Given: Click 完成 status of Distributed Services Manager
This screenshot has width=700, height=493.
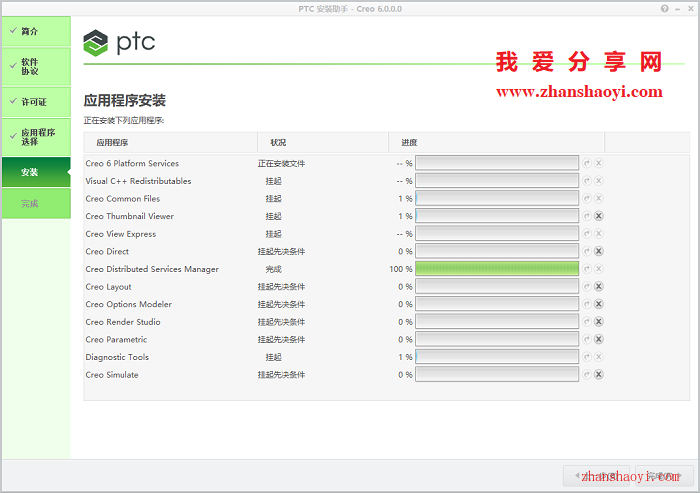Looking at the screenshot, I should pos(274,269).
